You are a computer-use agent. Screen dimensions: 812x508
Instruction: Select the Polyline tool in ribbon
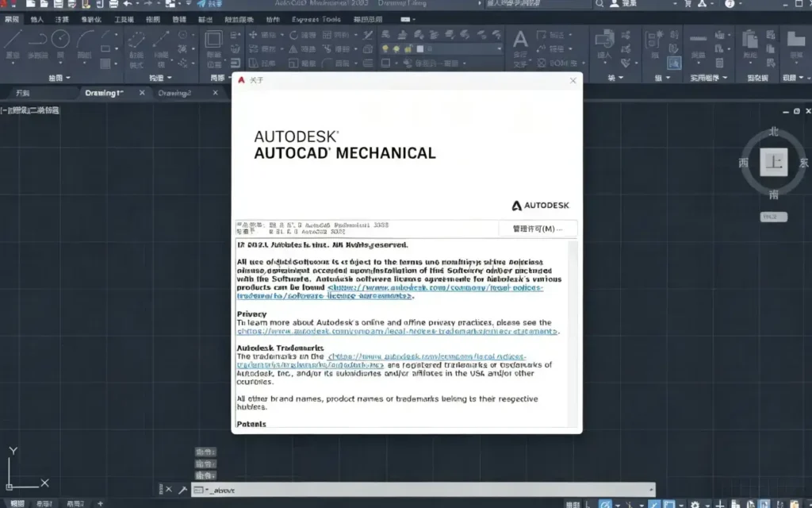(x=37, y=40)
